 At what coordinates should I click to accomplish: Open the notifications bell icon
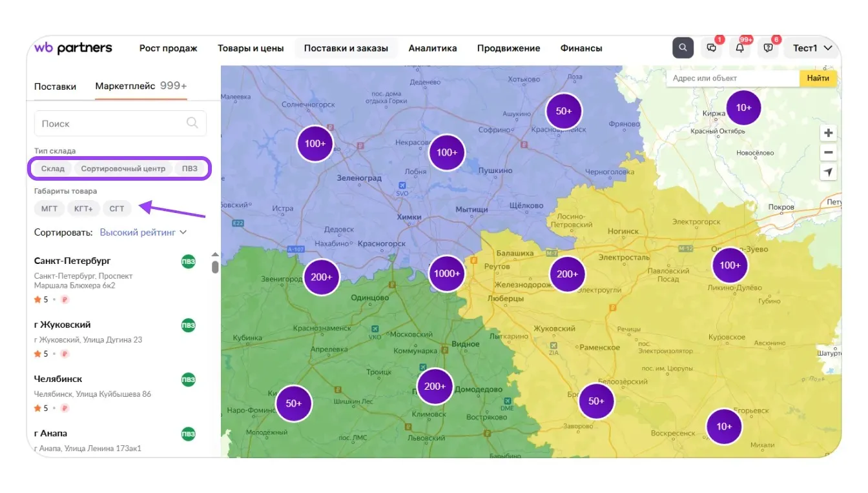pos(739,48)
